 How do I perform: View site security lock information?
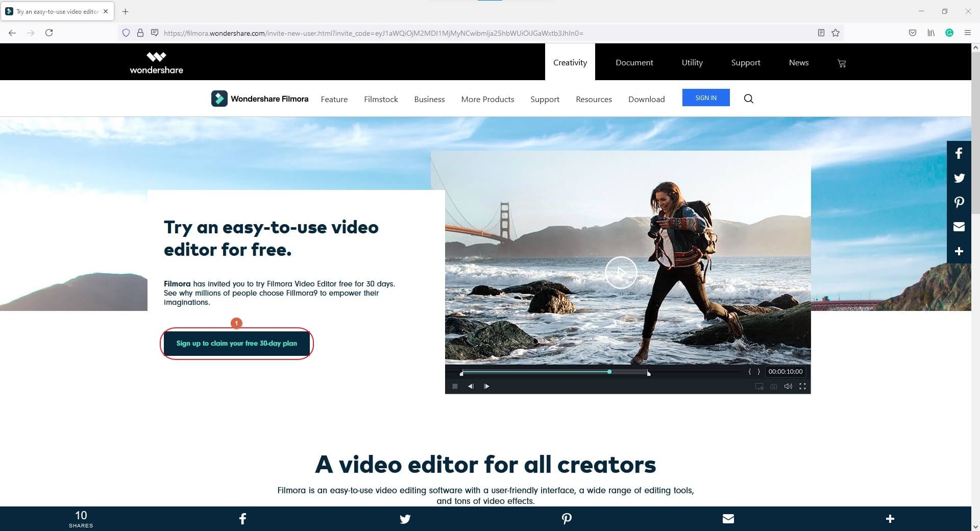point(140,33)
